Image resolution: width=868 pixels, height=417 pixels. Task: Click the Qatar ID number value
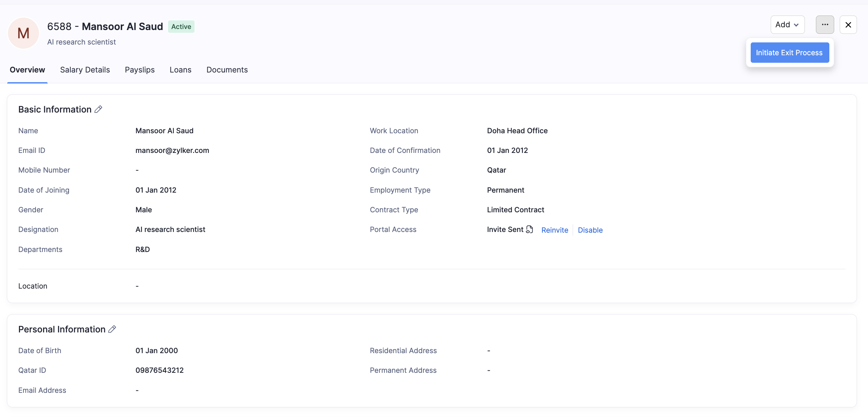tap(159, 370)
